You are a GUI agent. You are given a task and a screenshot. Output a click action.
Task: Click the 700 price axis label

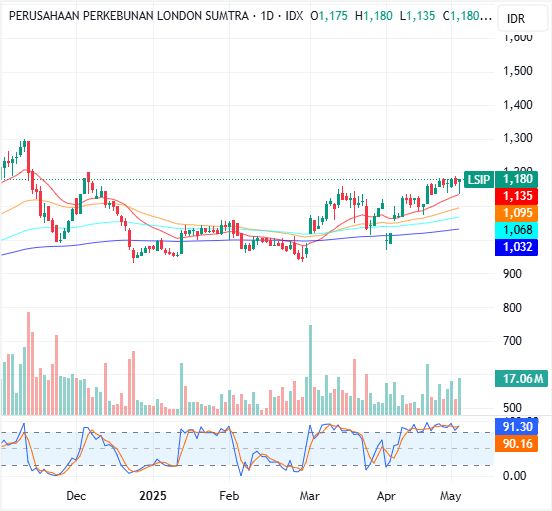click(512, 341)
